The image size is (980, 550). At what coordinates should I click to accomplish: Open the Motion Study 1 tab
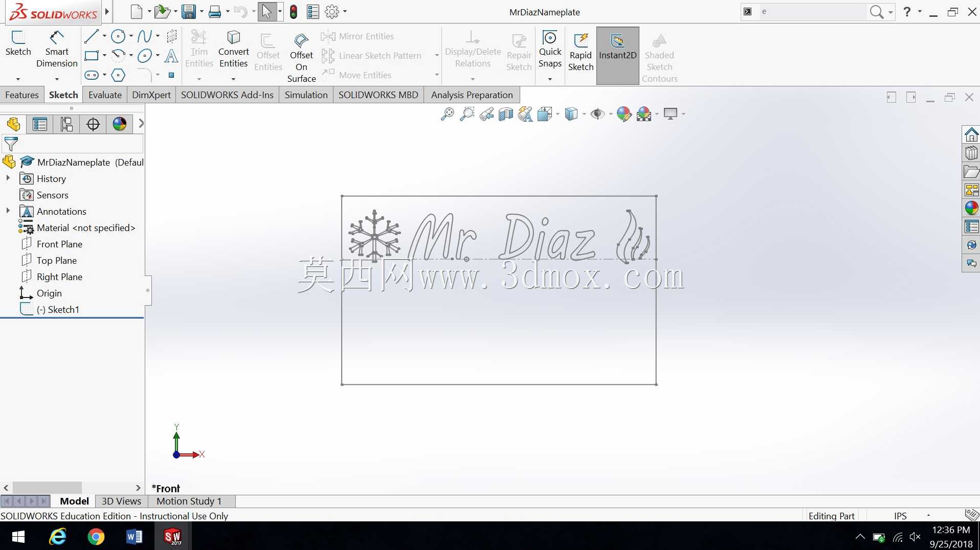189,501
